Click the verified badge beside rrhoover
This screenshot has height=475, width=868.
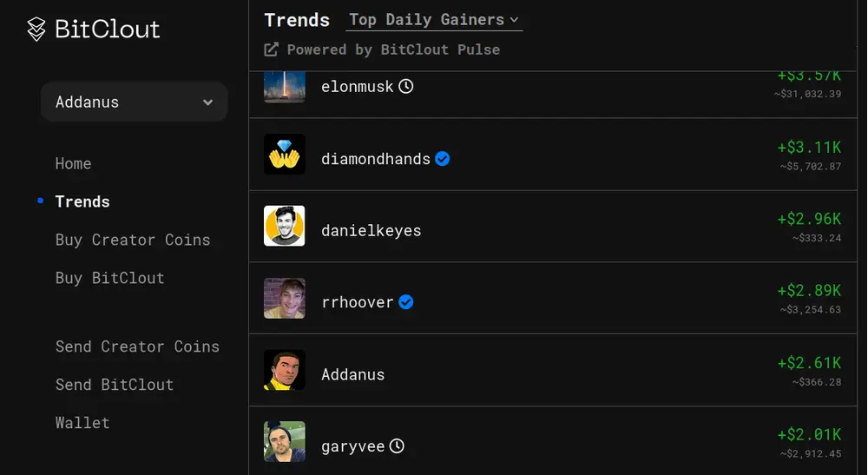(406, 302)
